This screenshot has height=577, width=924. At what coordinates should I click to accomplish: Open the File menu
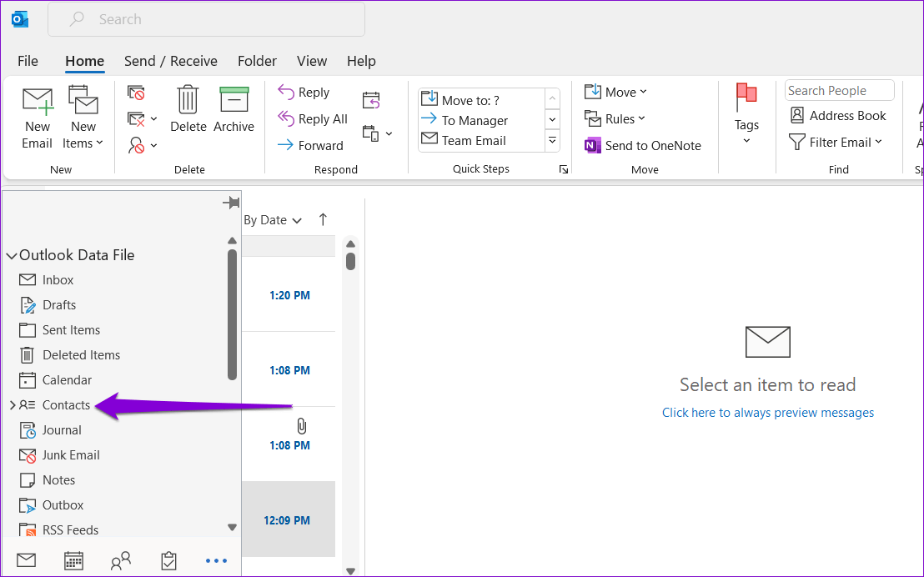point(28,62)
